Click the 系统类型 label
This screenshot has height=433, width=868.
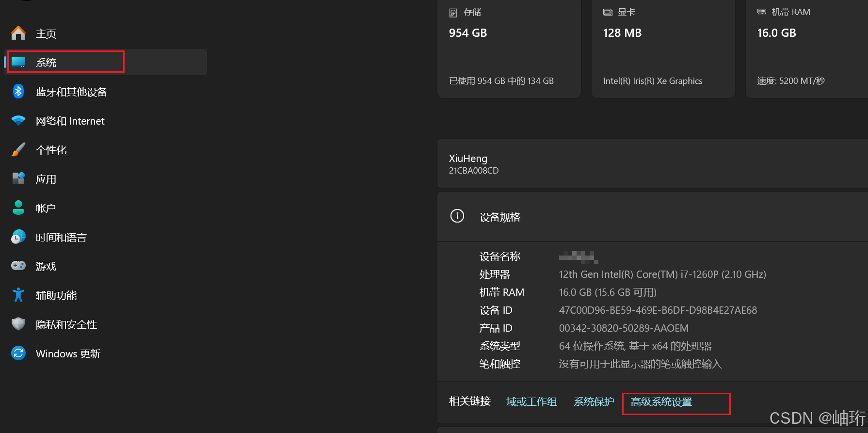coord(500,346)
